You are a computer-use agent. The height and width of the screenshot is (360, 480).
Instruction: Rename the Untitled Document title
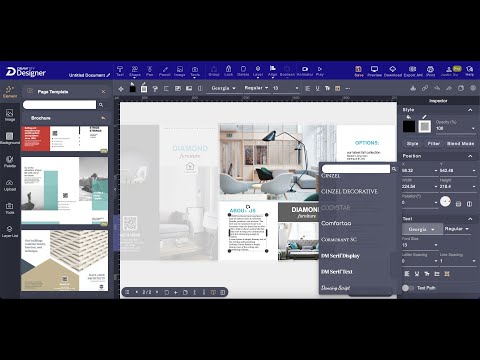tap(89, 75)
